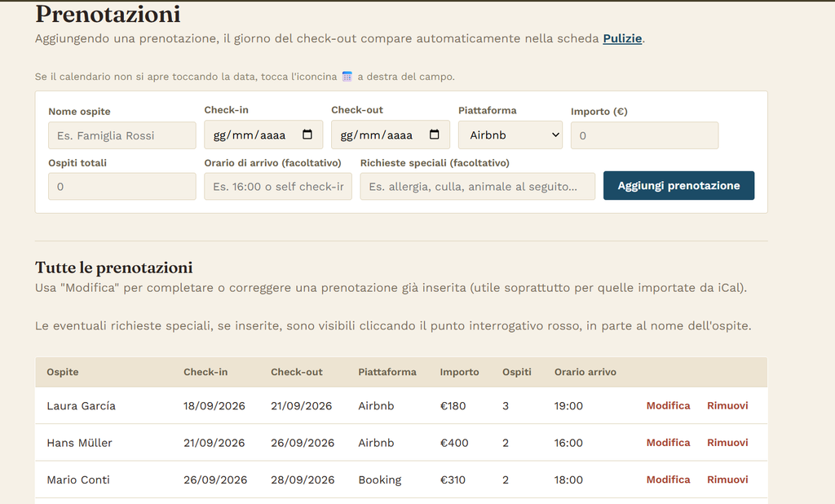
Task: Focus the Orario di arrivo field
Action: click(278, 187)
